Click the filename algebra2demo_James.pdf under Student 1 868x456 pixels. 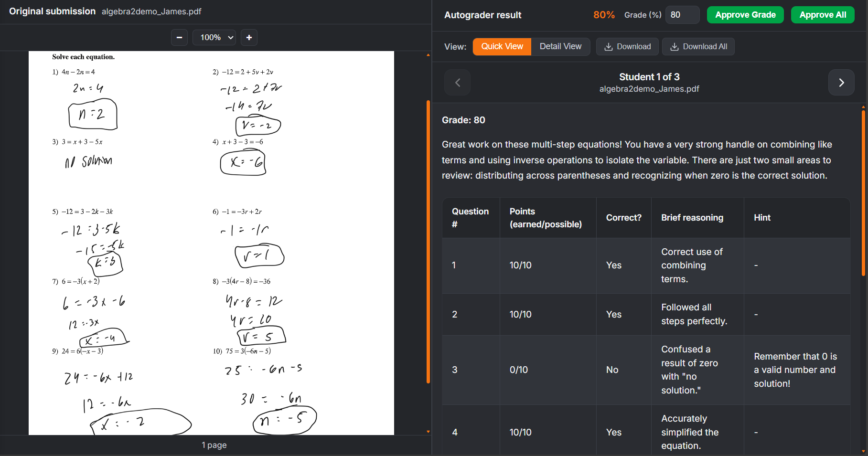point(649,89)
